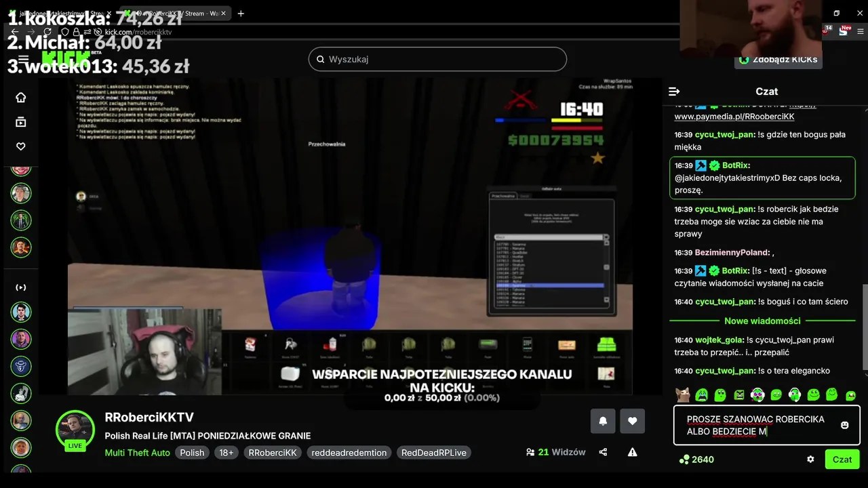868x488 pixels.
Task: Insert the cat emote from the quick emote row
Action: (x=684, y=394)
